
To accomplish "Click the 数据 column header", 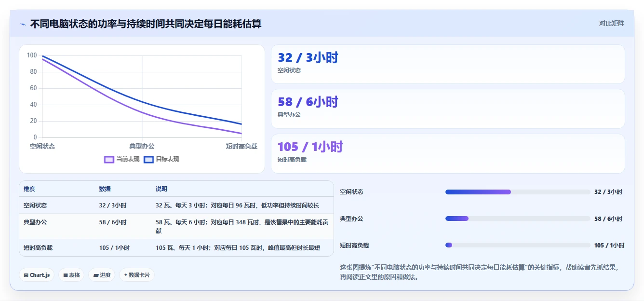I will point(105,189).
